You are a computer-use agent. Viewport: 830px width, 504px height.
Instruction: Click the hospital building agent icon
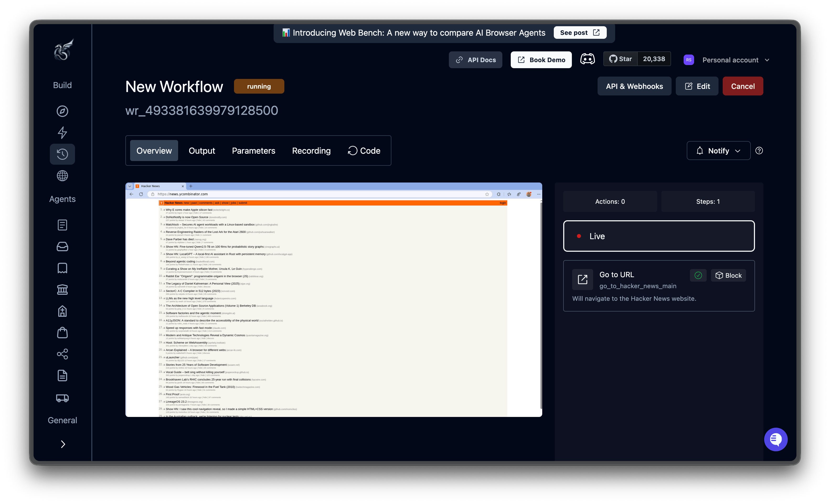[x=62, y=311]
